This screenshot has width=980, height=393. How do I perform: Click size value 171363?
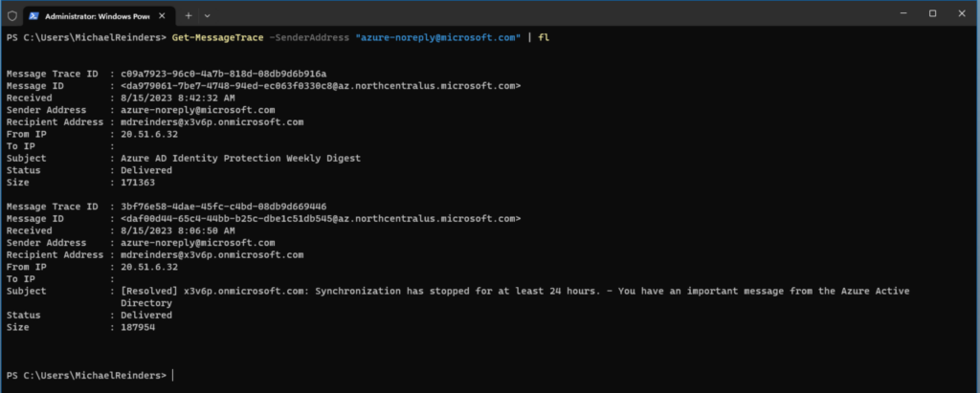pyautogui.click(x=138, y=183)
